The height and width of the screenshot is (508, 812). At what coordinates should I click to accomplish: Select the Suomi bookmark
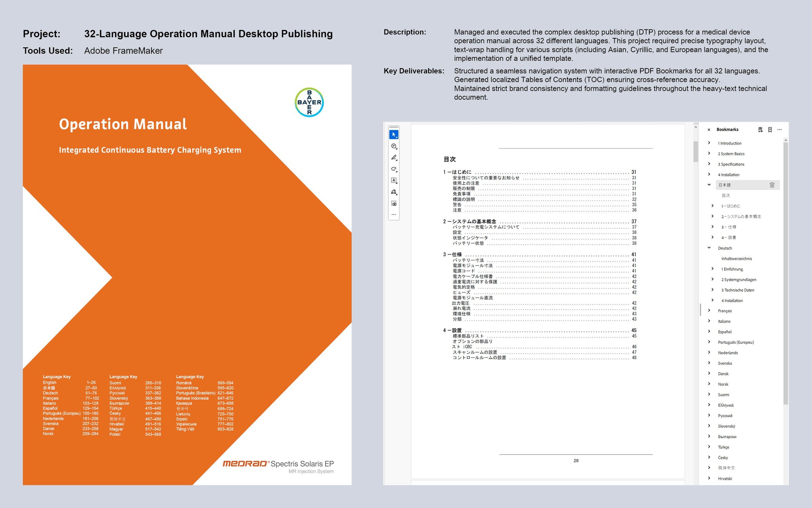pos(723,395)
